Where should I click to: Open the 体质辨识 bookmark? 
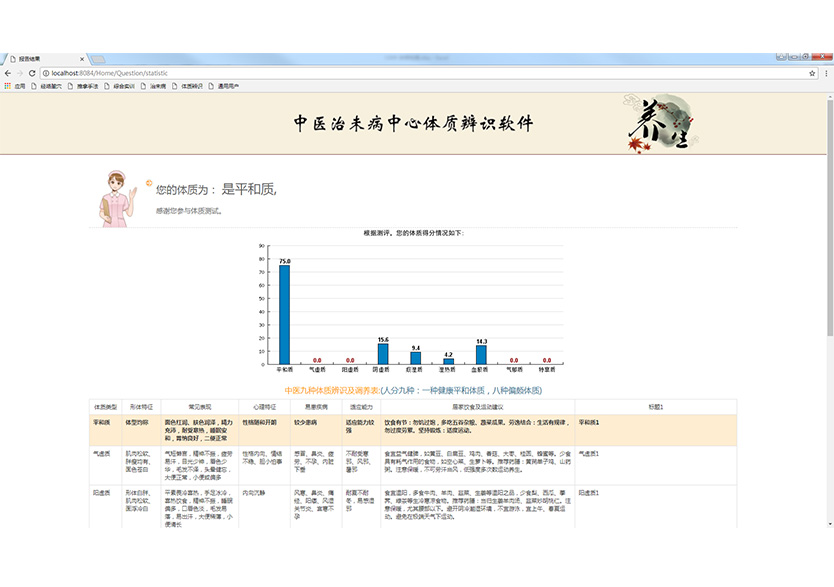point(188,86)
